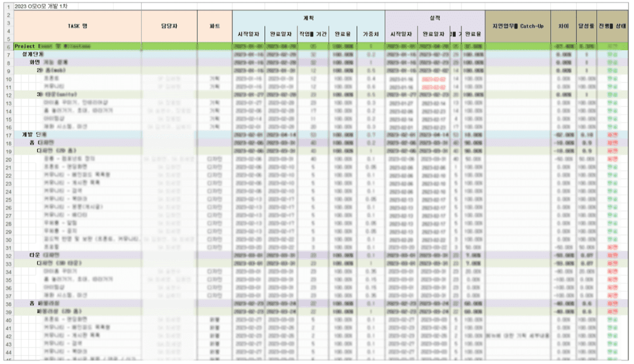The width and height of the screenshot is (634, 364).
Task: Select the '파트' header cell
Action: point(215,26)
